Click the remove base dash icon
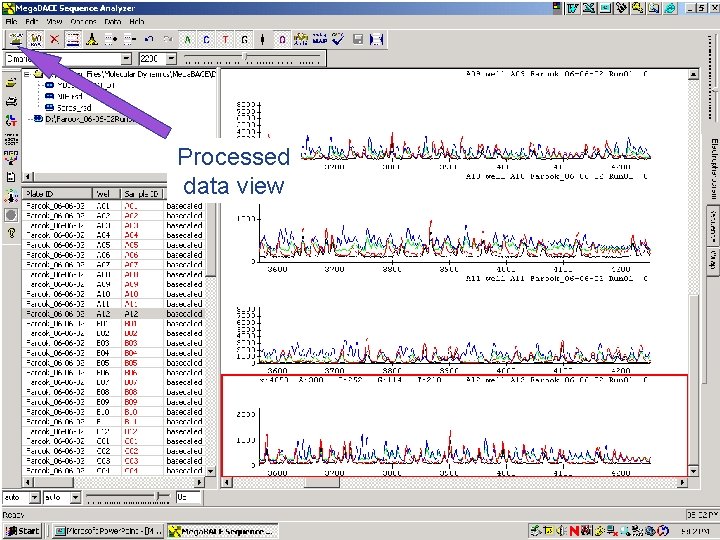The image size is (720, 540). 130,39
